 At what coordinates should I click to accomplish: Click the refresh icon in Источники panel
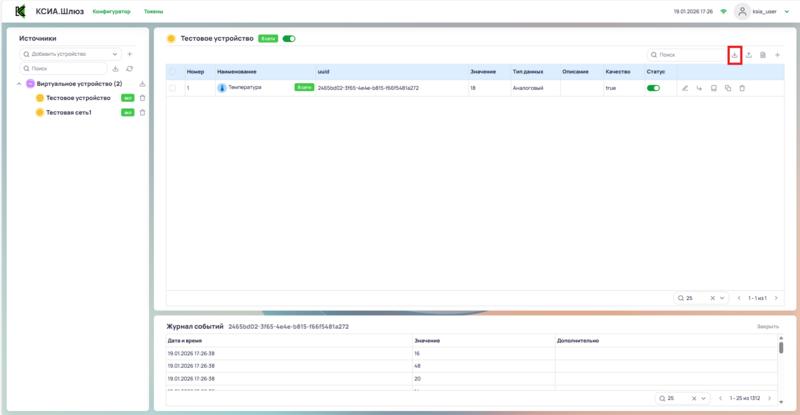click(x=129, y=68)
